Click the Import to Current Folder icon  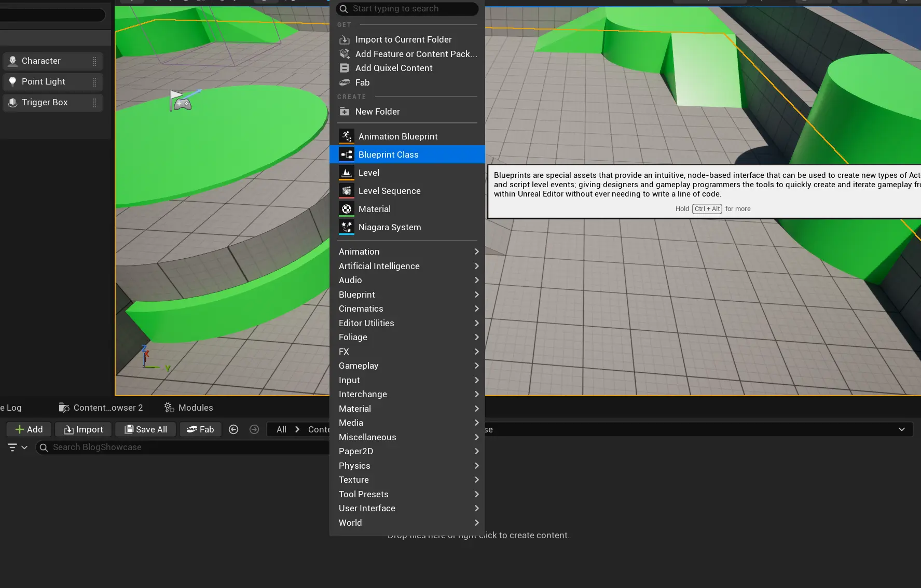(344, 40)
